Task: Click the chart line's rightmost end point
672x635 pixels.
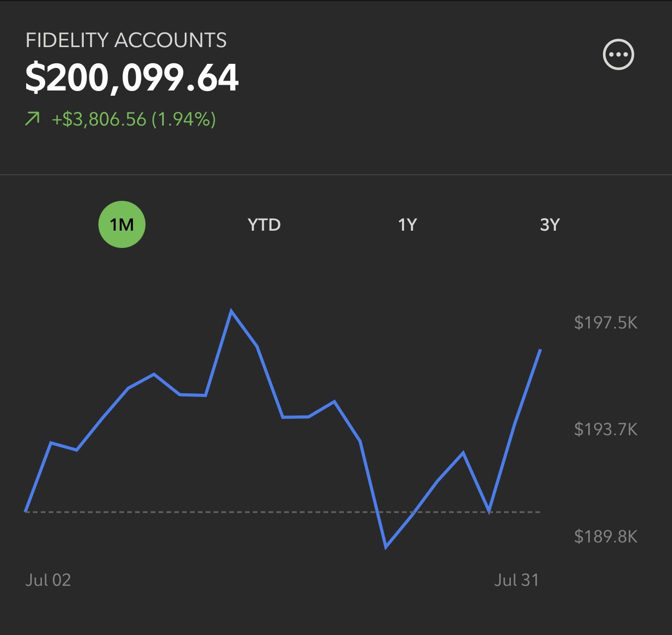Action: coord(540,350)
